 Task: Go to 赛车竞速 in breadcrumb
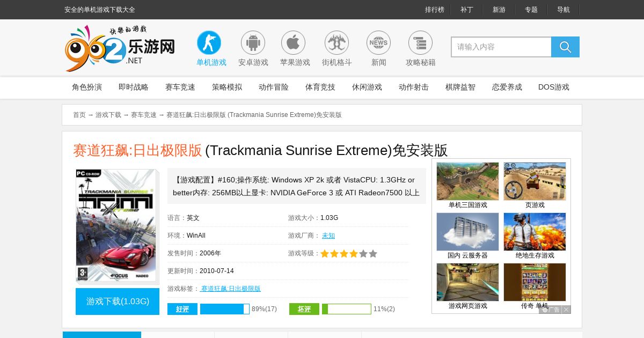coord(144,115)
